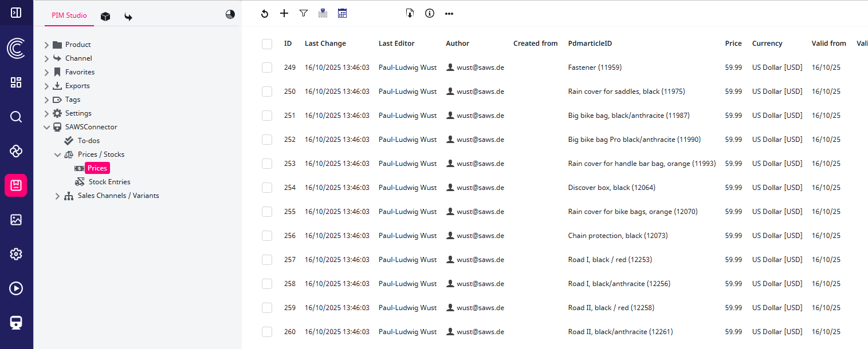Click the refresh icon in the toolbar

pos(264,14)
